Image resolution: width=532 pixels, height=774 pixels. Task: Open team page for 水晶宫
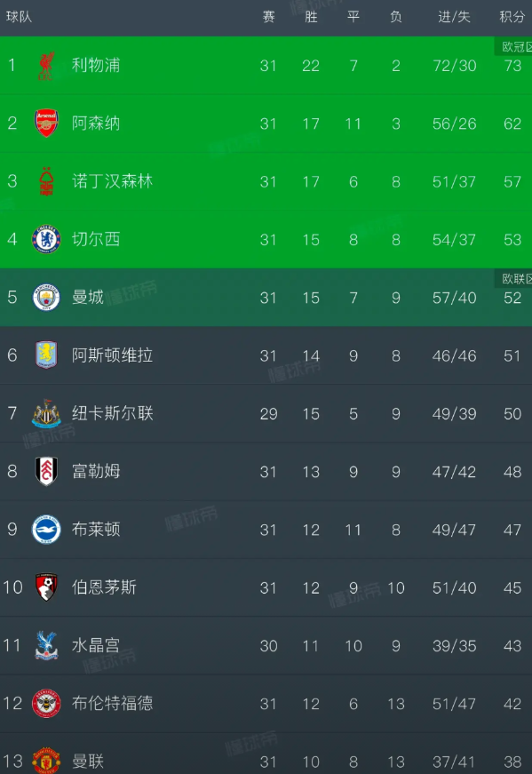(96, 645)
